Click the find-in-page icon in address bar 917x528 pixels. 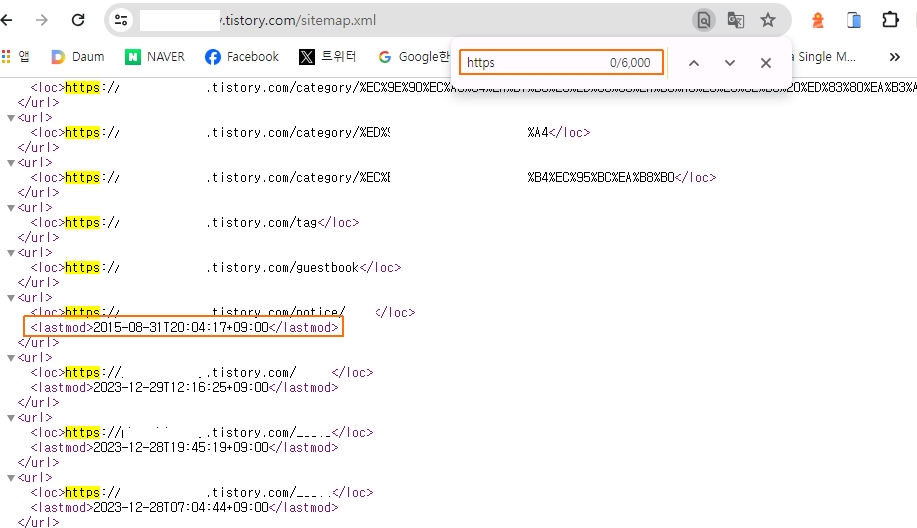point(704,20)
